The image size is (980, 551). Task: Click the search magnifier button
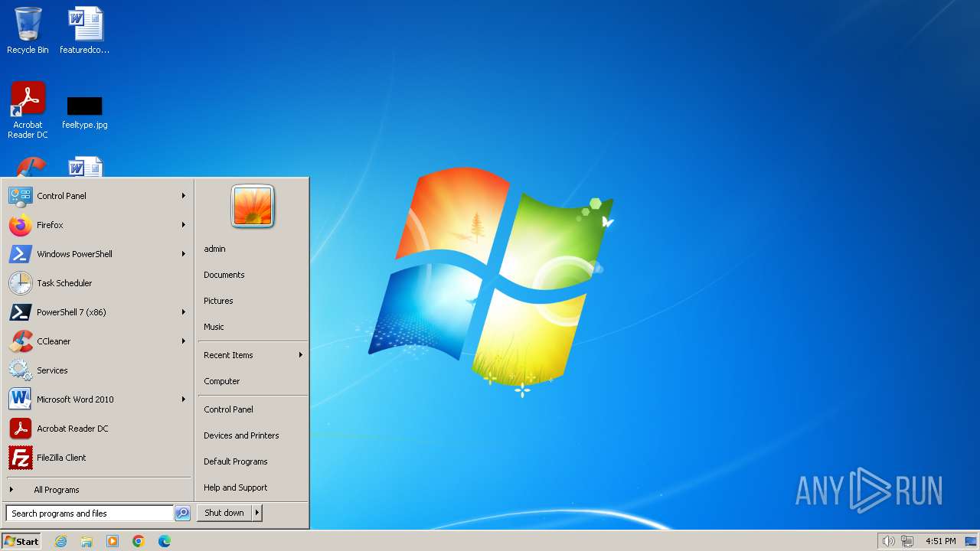coord(182,514)
